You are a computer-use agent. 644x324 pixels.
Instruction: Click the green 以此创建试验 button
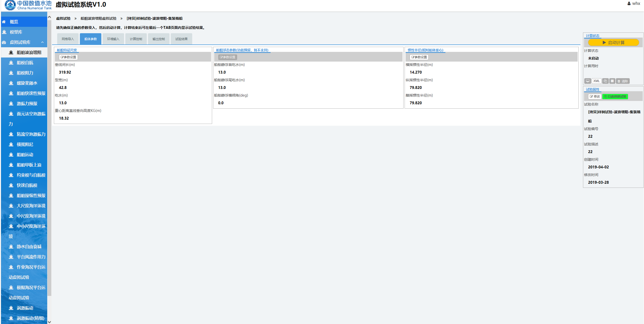[x=615, y=97]
